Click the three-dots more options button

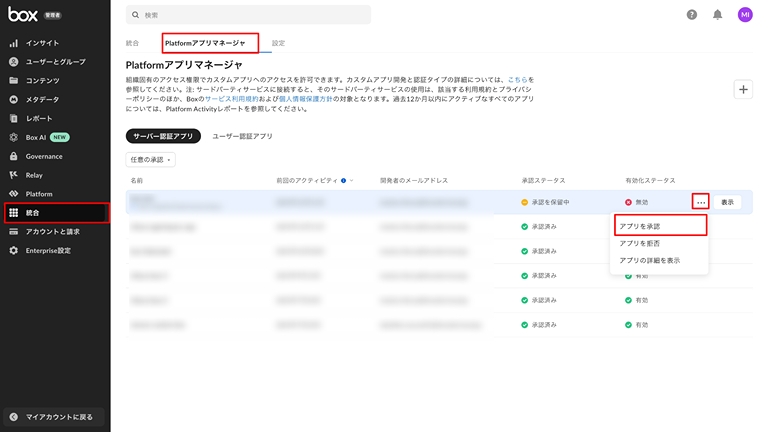click(x=701, y=202)
